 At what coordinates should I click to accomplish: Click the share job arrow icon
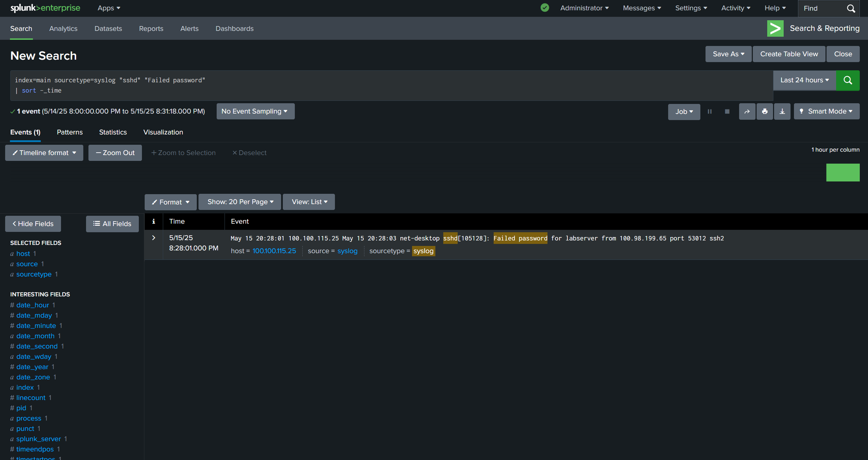(747, 111)
